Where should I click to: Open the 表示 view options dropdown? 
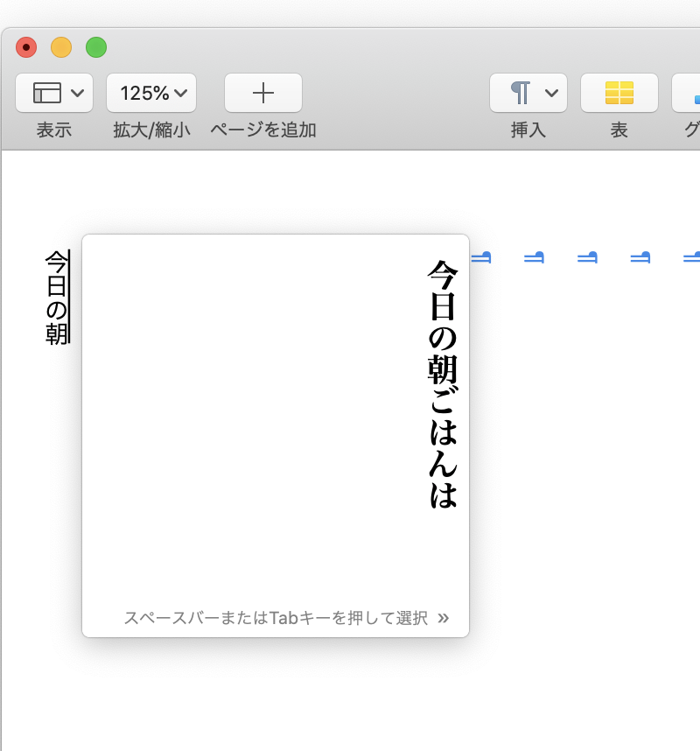[x=54, y=93]
